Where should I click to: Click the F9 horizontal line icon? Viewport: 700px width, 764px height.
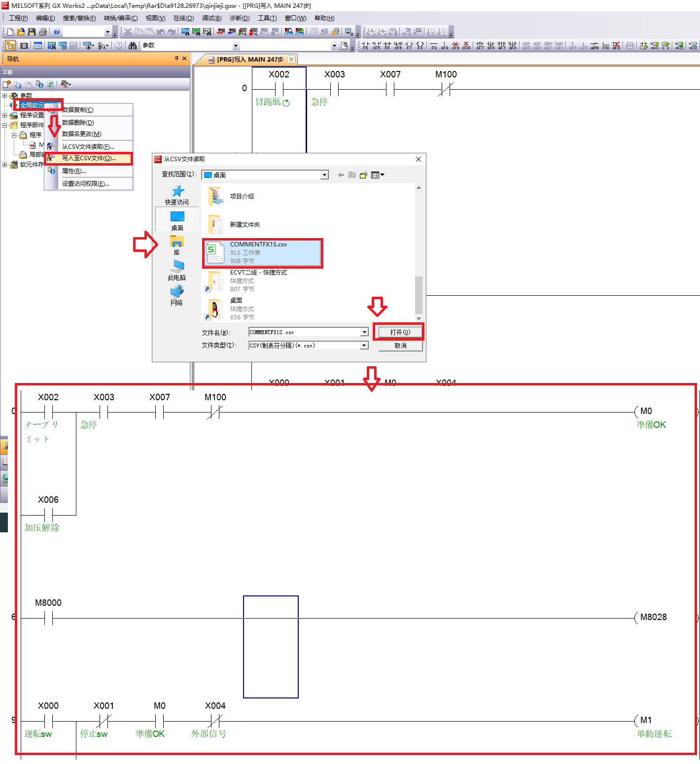pos(434,46)
